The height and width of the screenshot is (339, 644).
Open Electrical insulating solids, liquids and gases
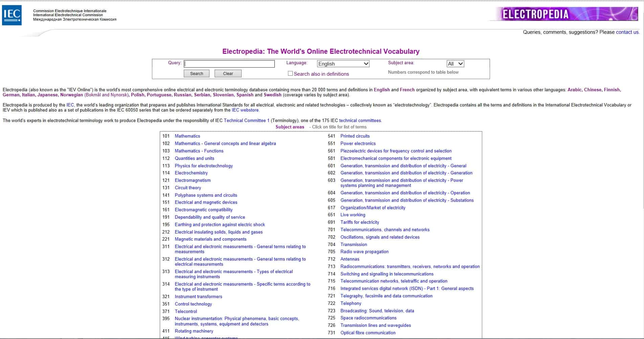pos(219,232)
